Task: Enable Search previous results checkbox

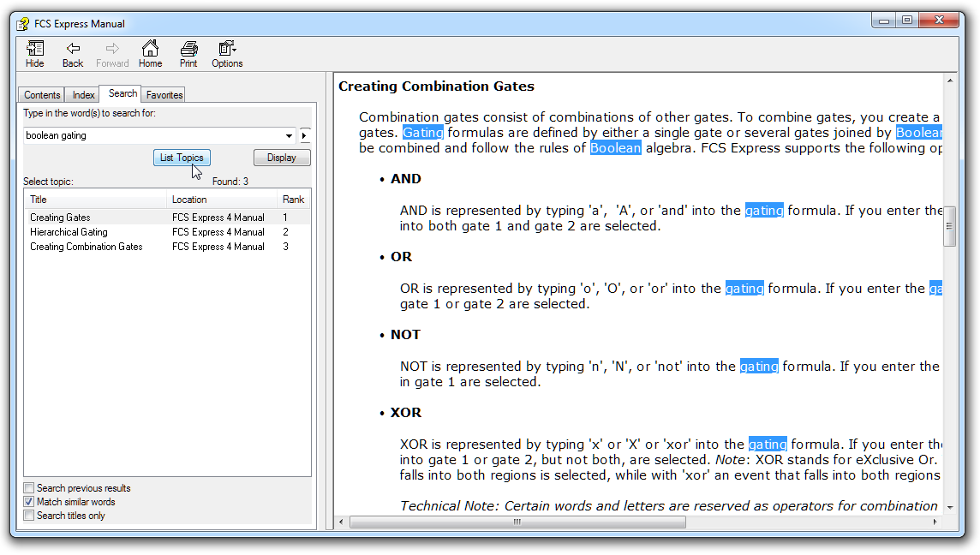Action: tap(29, 488)
